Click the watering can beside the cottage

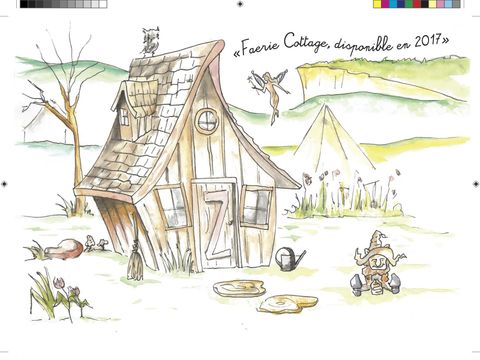coord(290,259)
